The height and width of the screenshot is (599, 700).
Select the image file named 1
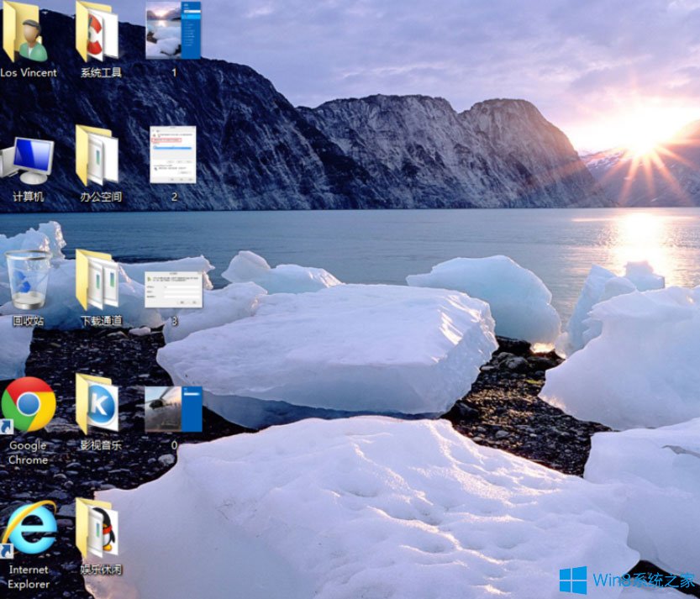(173, 30)
